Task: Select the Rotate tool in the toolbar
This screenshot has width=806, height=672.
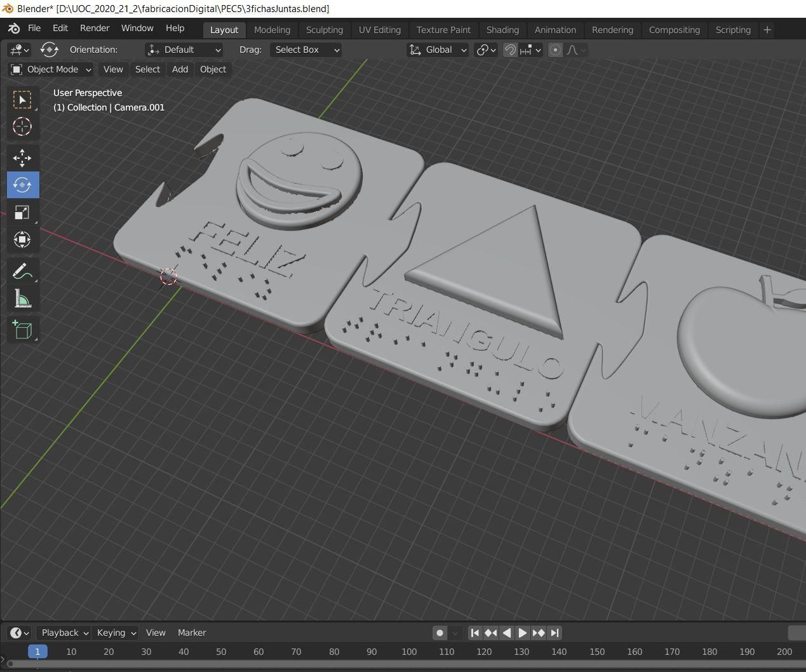Action: pyautogui.click(x=22, y=185)
